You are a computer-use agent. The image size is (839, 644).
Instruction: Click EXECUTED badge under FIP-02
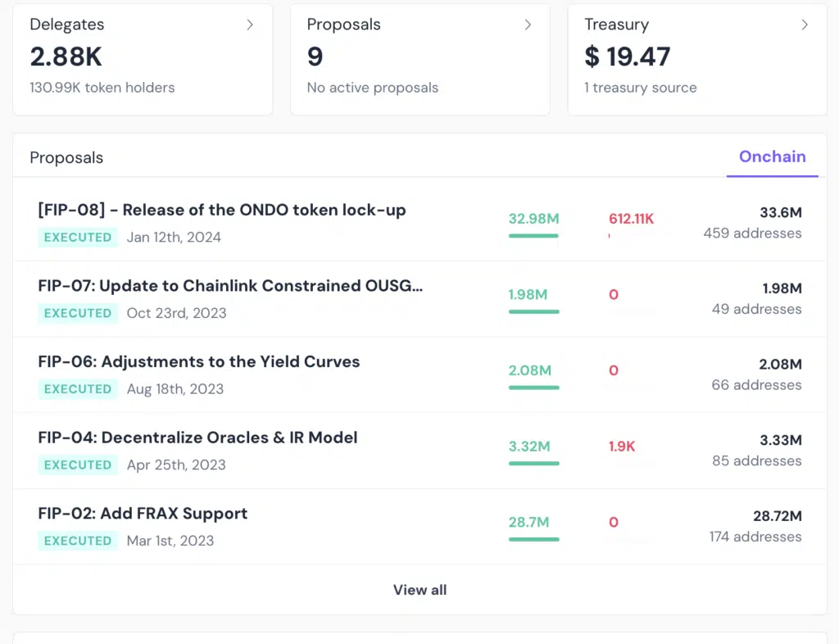click(x=78, y=541)
